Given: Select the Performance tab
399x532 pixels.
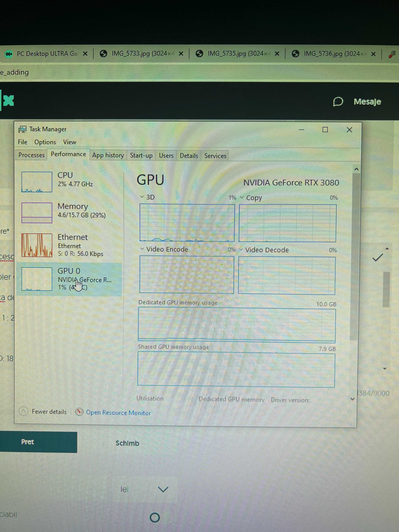Looking at the screenshot, I should tap(68, 154).
